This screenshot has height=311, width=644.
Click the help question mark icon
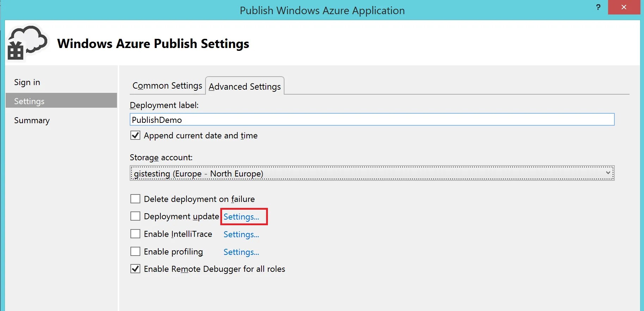(x=598, y=7)
